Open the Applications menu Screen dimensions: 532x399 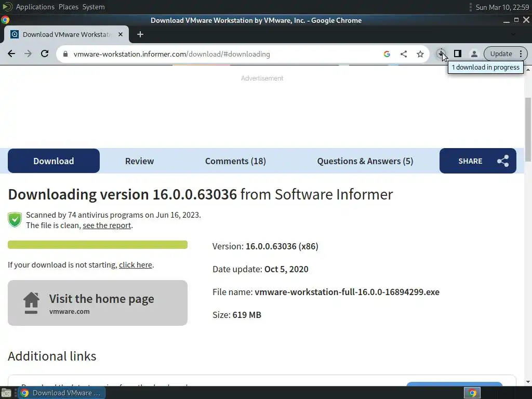pos(35,7)
